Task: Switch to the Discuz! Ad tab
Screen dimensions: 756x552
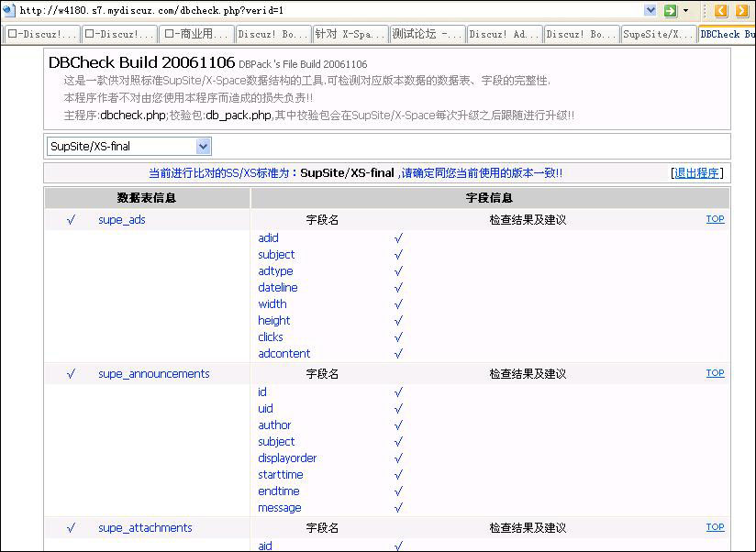Action: 505,34
